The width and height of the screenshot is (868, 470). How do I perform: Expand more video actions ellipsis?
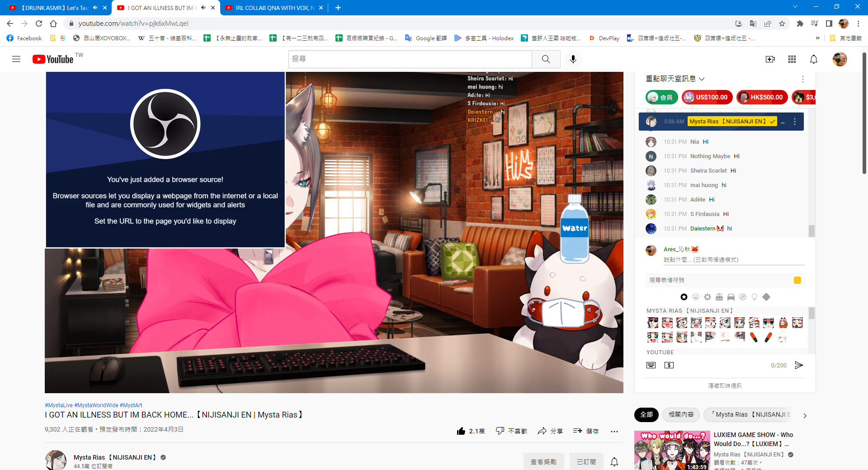(614, 431)
